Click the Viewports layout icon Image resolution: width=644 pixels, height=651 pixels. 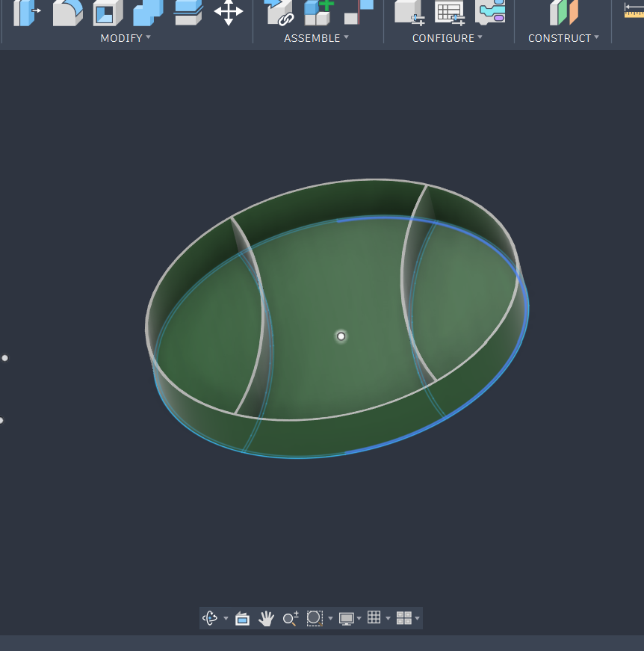(403, 618)
